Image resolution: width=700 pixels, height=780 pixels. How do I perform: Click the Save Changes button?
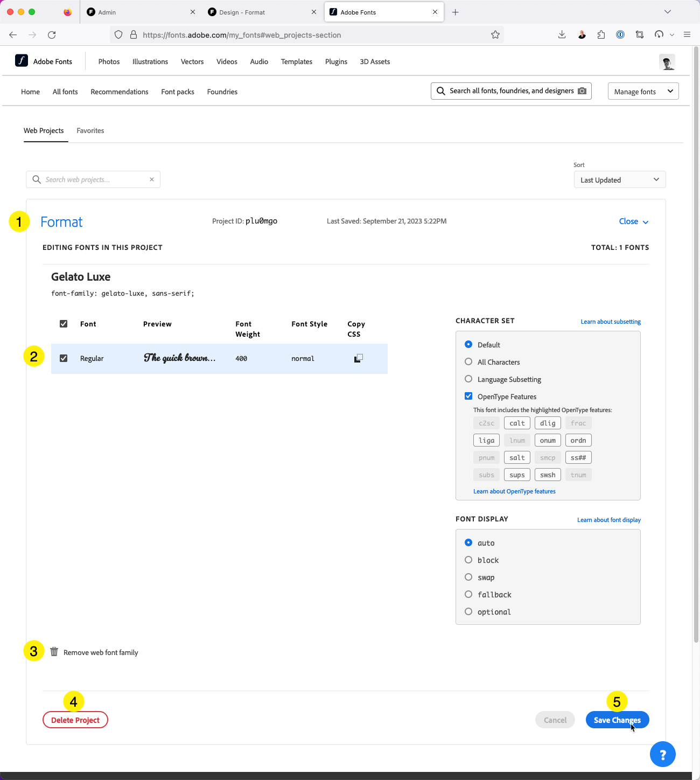[617, 720]
